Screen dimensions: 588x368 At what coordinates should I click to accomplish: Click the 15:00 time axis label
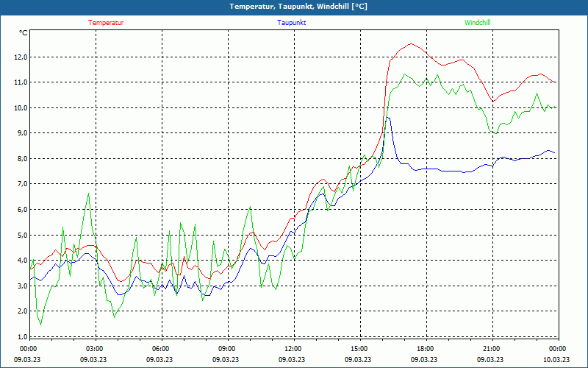click(359, 349)
